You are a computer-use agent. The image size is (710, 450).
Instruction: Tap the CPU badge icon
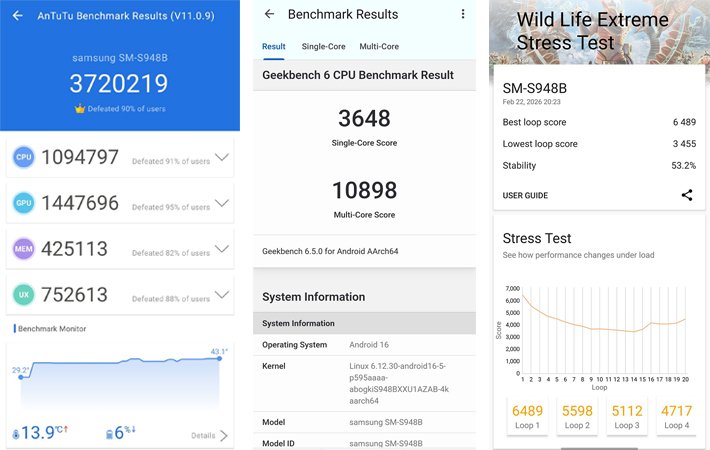(24, 157)
